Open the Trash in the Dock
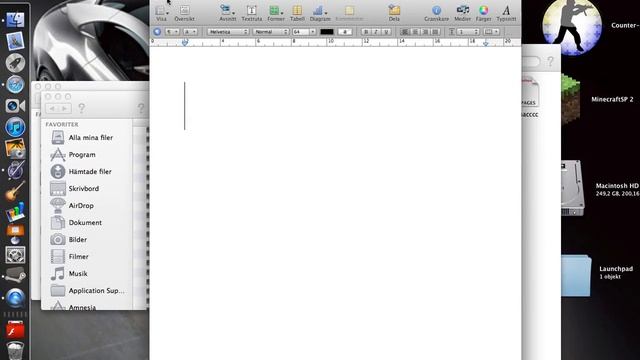The width and height of the screenshot is (640, 360). [x=16, y=351]
